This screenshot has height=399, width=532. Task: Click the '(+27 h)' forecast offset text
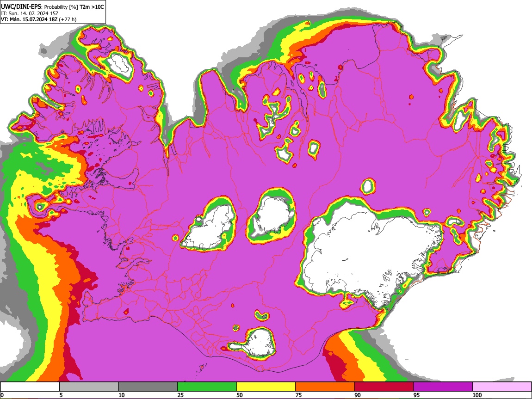tap(68, 19)
